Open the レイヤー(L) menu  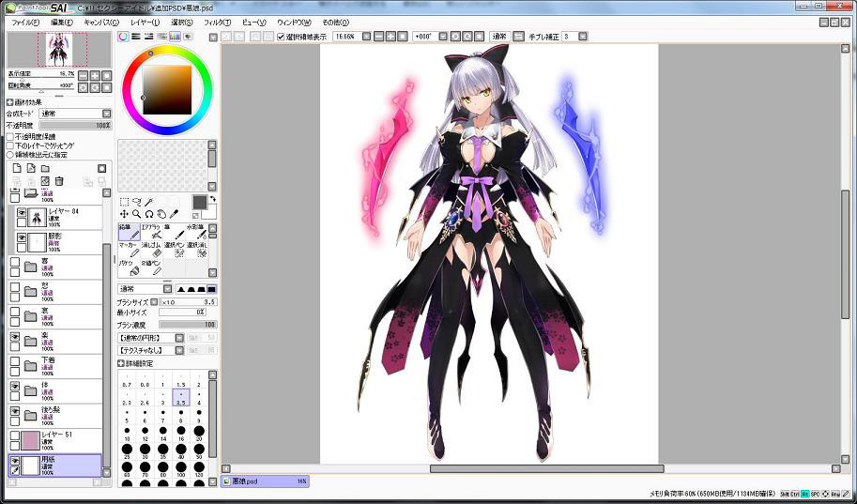click(x=145, y=22)
